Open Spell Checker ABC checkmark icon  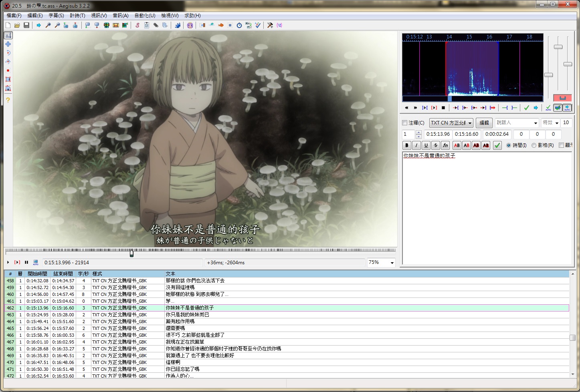tap(258, 25)
